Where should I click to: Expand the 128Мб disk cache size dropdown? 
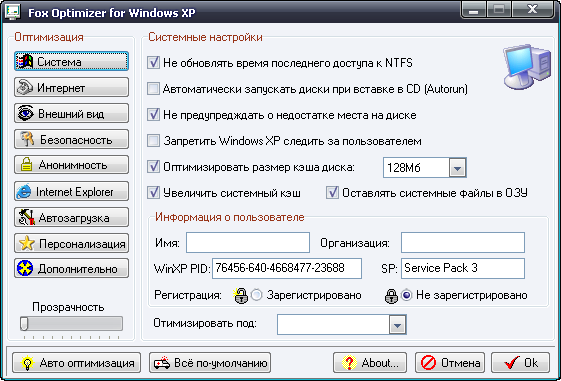click(x=457, y=167)
